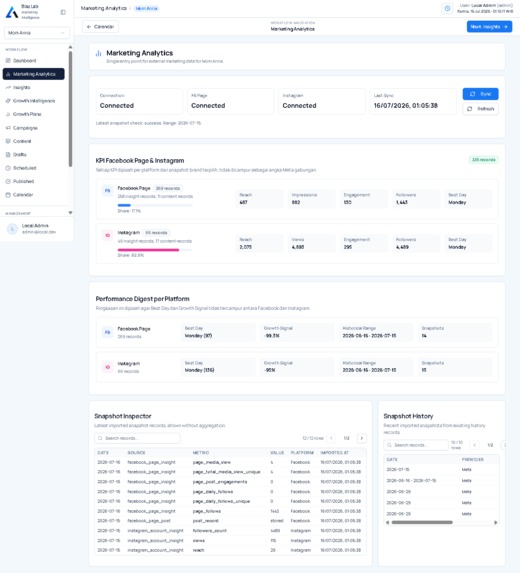Go to previous page in Snapshot Inspector
This screenshot has width=520, height=573.
(x=331, y=438)
